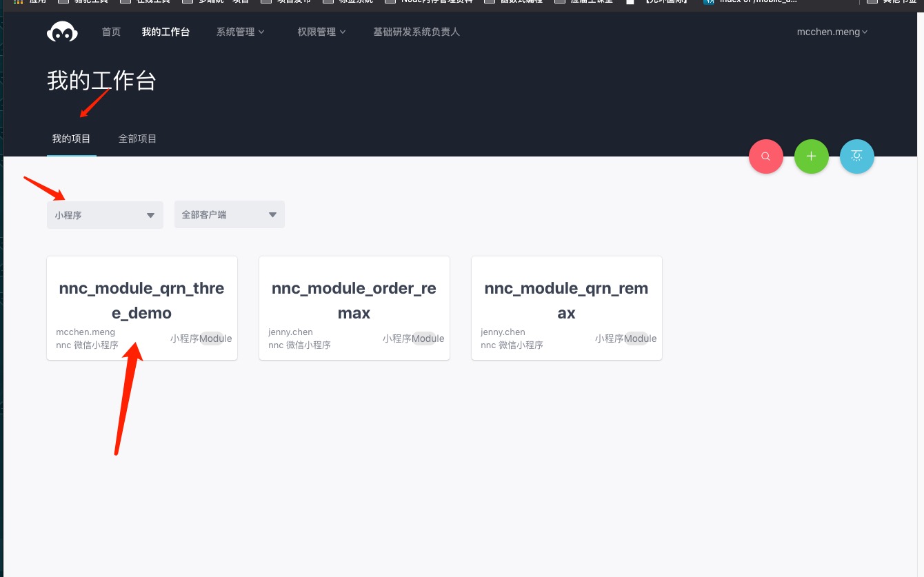Open the nnc_module_order_remax project card
Screen dimensions: 924x577
coord(354,308)
